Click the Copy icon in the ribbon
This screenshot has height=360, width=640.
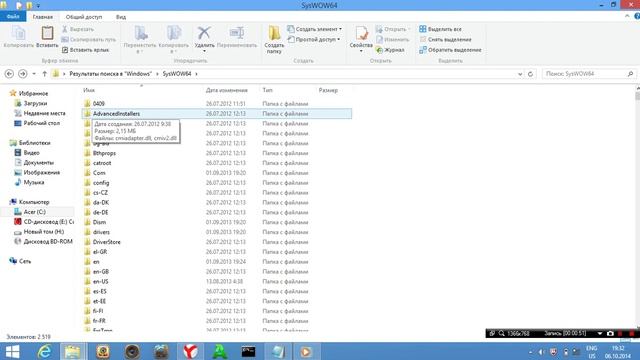click(18, 33)
